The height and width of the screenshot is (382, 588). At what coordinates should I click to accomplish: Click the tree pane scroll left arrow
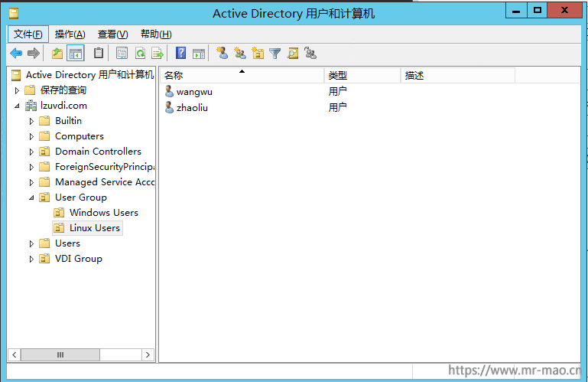(x=15, y=354)
